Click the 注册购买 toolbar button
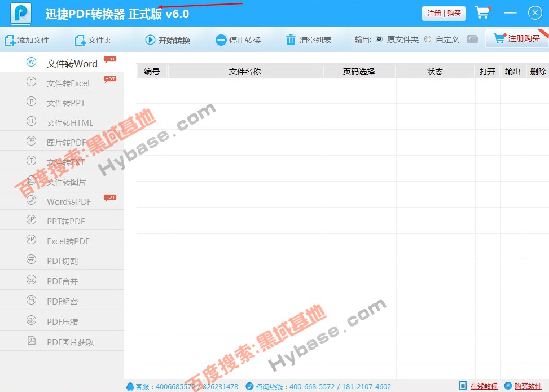Screen dimensions: 549x392 [516, 38]
